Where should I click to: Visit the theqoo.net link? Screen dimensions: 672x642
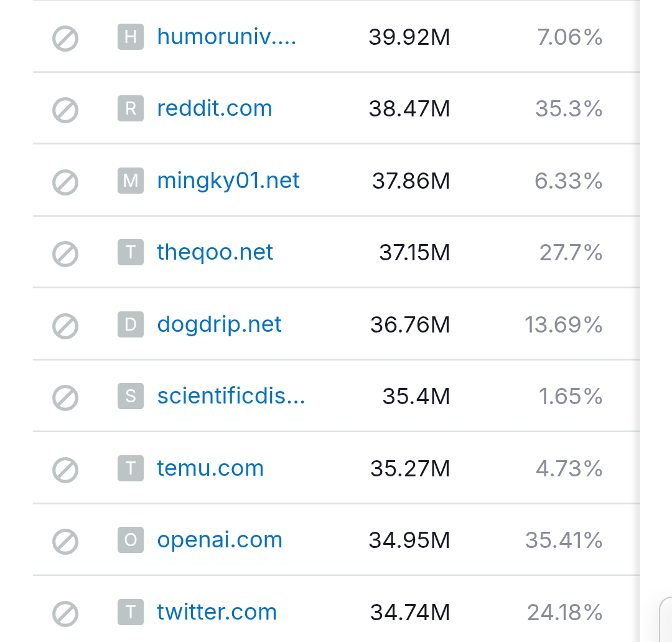(215, 252)
